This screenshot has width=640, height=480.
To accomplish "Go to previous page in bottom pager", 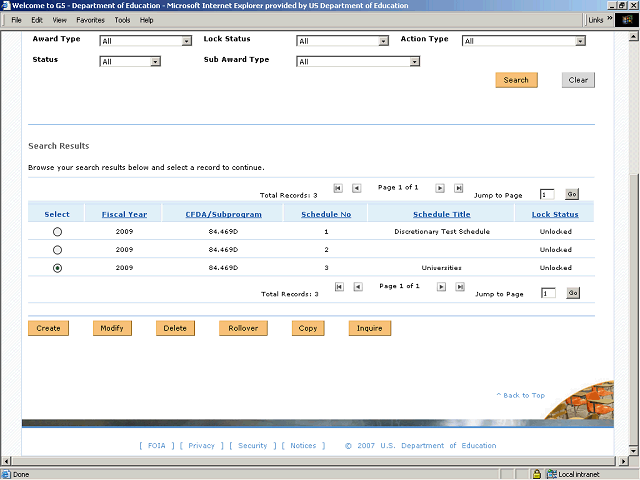I will (358, 287).
